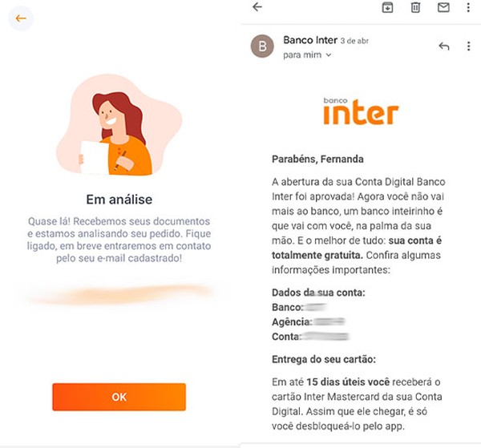Tap the orange back arrow in Inter app
This screenshot has height=448, width=481.
[x=21, y=18]
